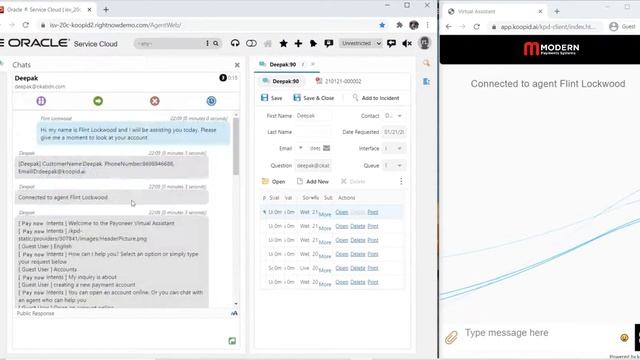Click the emoji icon in Virtual Assistant

624,338
